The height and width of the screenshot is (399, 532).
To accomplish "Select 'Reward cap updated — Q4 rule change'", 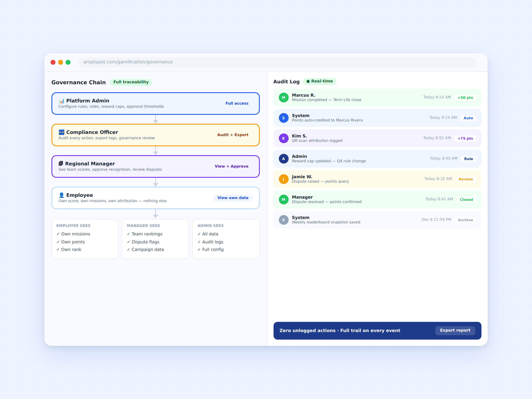I will click(x=329, y=161).
